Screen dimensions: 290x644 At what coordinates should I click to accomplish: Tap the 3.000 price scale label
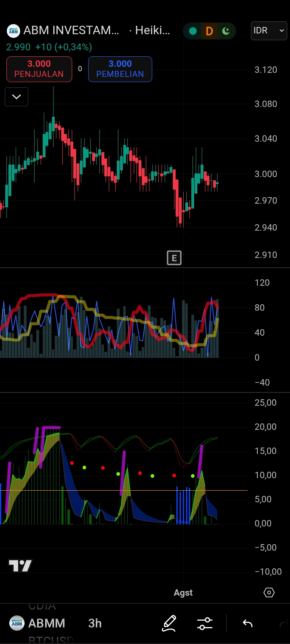coord(266,174)
